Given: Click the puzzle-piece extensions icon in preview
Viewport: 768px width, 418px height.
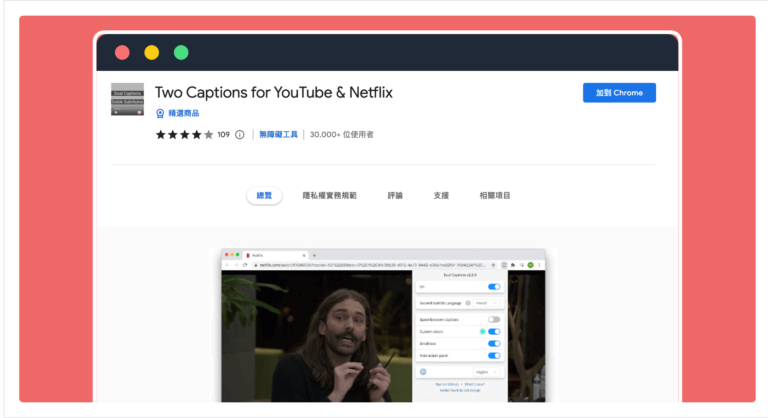Looking at the screenshot, I should pos(513,265).
